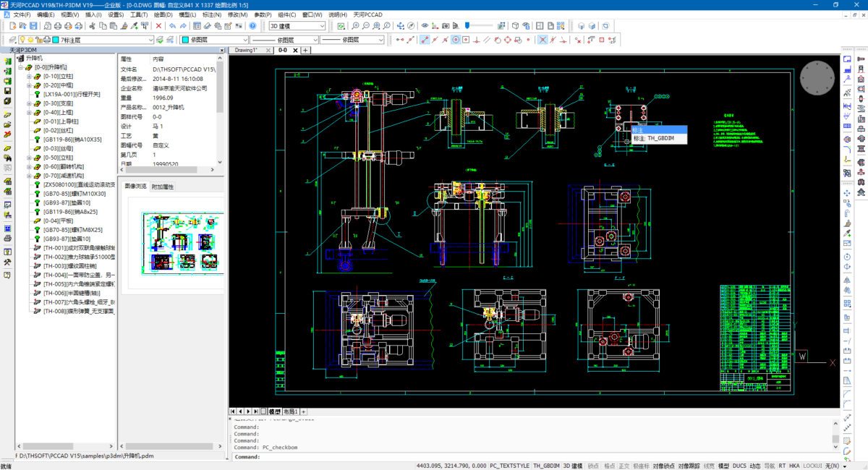Click the Pan arrows icon
Image resolution: width=868 pixels, height=470 pixels.
pyautogui.click(x=400, y=25)
